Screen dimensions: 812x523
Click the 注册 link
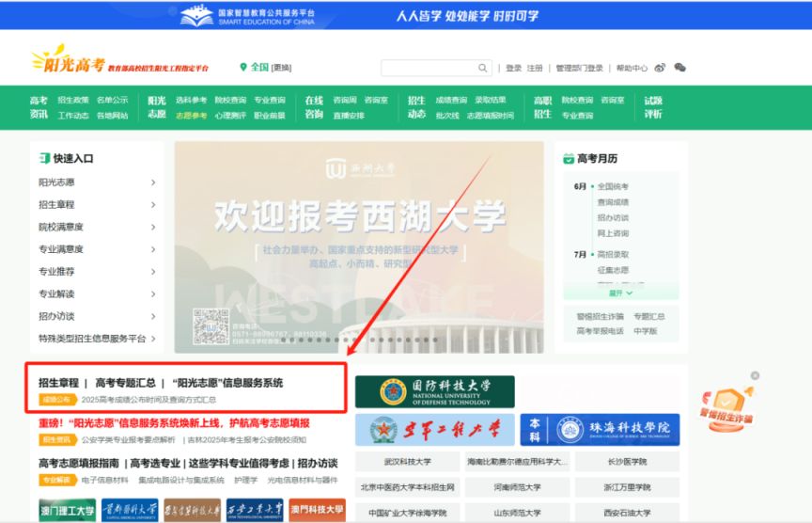pyautogui.click(x=535, y=68)
